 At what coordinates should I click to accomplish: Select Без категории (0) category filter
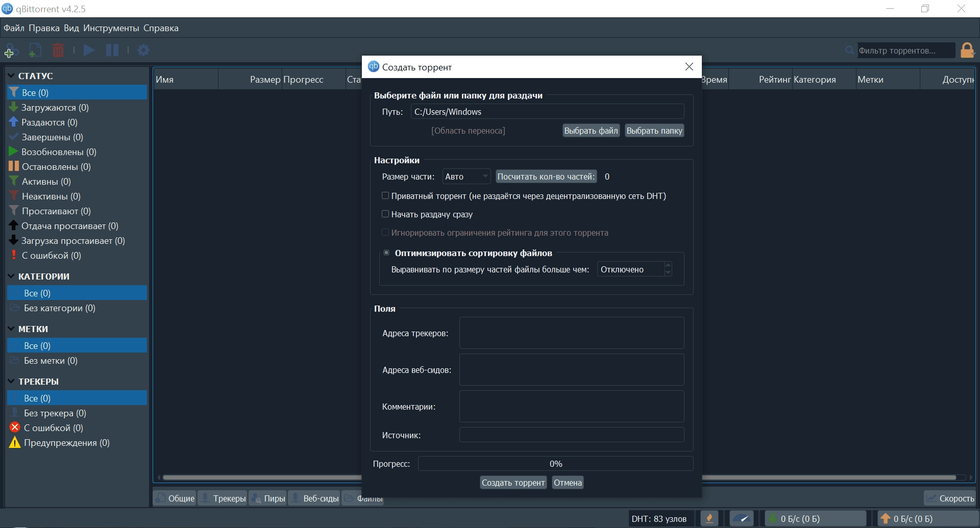tap(77, 308)
